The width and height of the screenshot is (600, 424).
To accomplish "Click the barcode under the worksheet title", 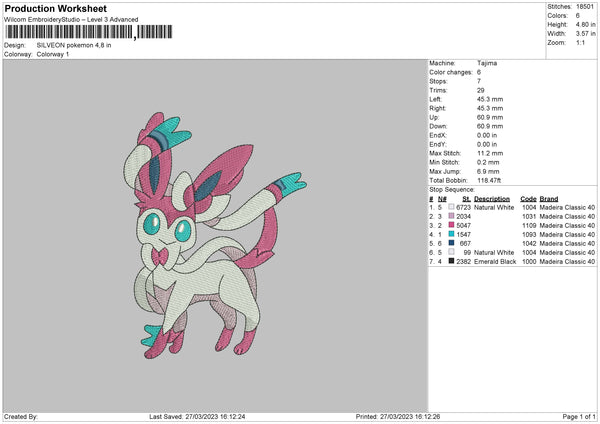I will pyautogui.click(x=88, y=32).
